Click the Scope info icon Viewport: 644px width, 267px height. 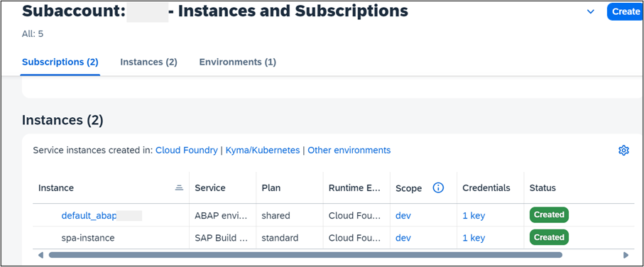(x=438, y=187)
